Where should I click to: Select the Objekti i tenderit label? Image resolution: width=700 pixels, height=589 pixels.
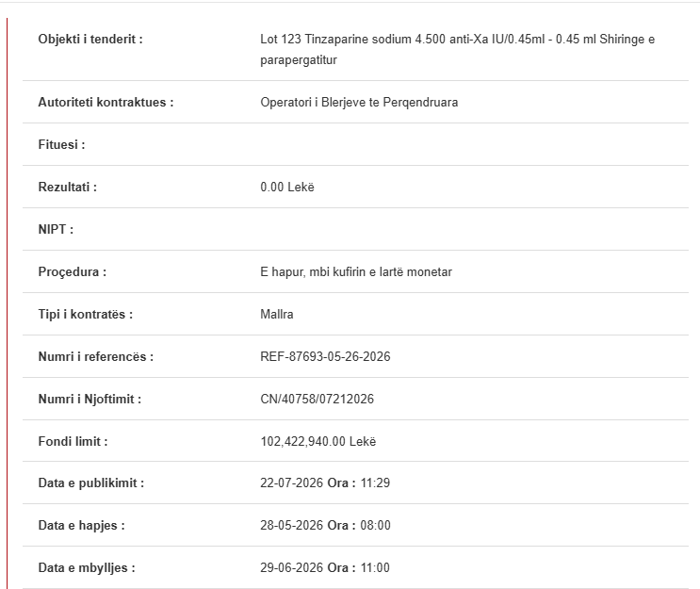(x=90, y=40)
